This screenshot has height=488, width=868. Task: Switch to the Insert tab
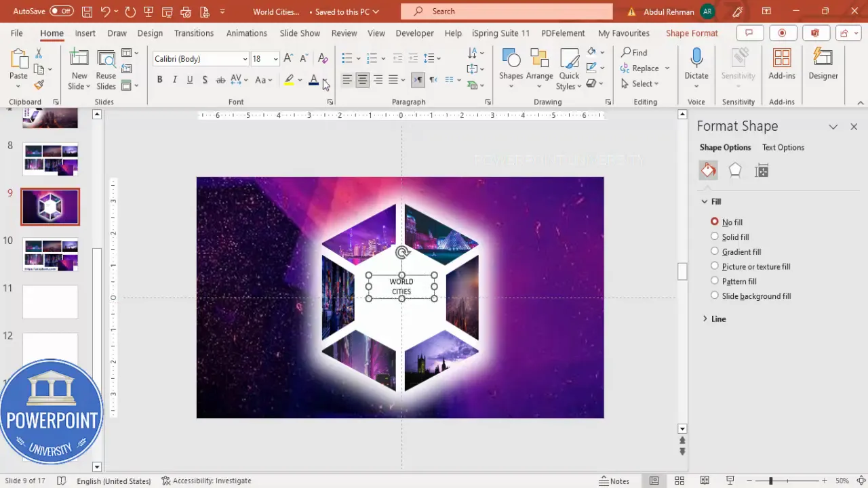[85, 33]
